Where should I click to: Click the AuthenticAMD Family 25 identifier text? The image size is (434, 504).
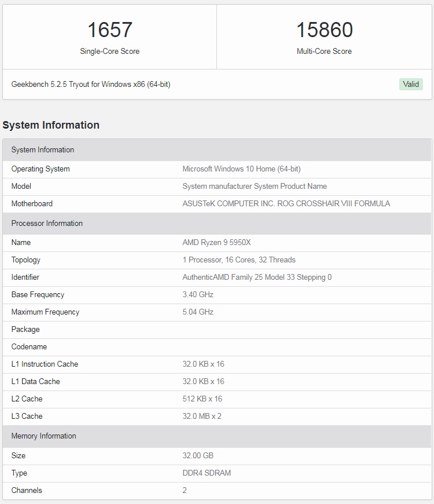click(x=257, y=277)
